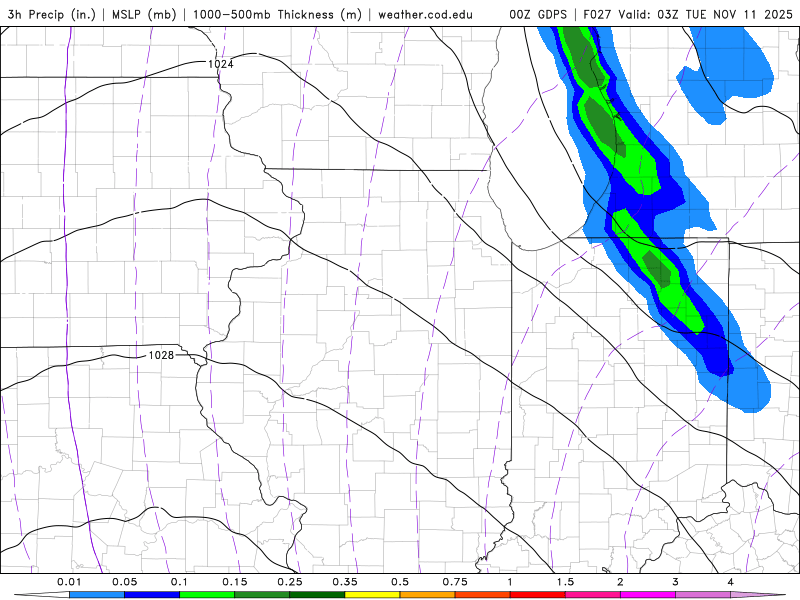Click the 0.01 legend value
The image size is (800, 600).
point(69,582)
